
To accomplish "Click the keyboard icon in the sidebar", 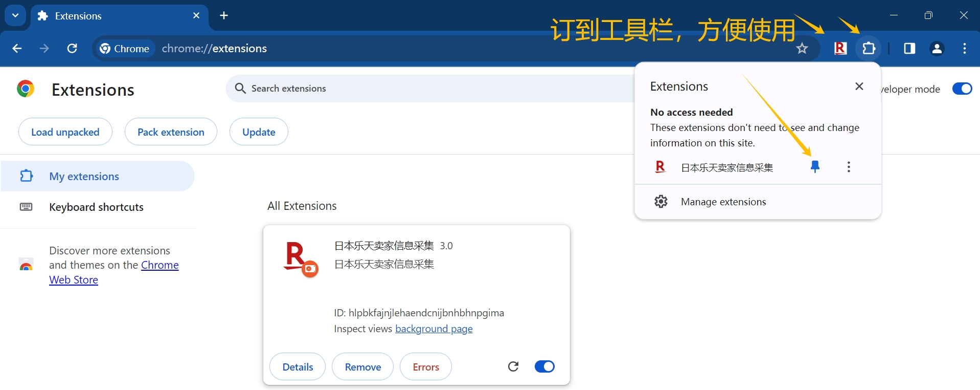I will tap(26, 207).
